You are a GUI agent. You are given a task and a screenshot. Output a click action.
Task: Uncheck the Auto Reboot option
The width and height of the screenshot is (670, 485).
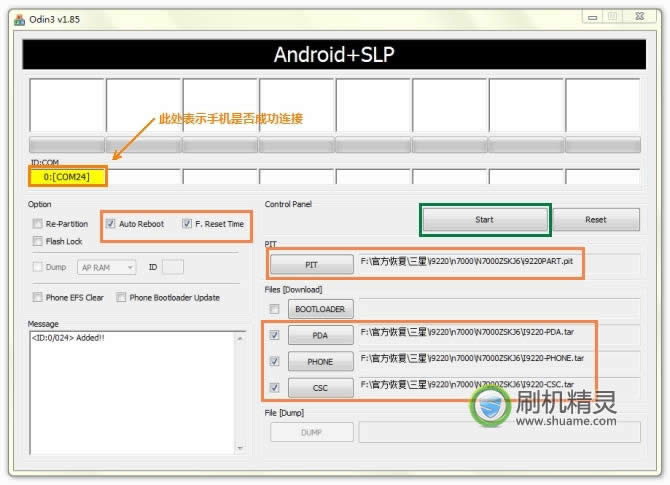tap(112, 224)
